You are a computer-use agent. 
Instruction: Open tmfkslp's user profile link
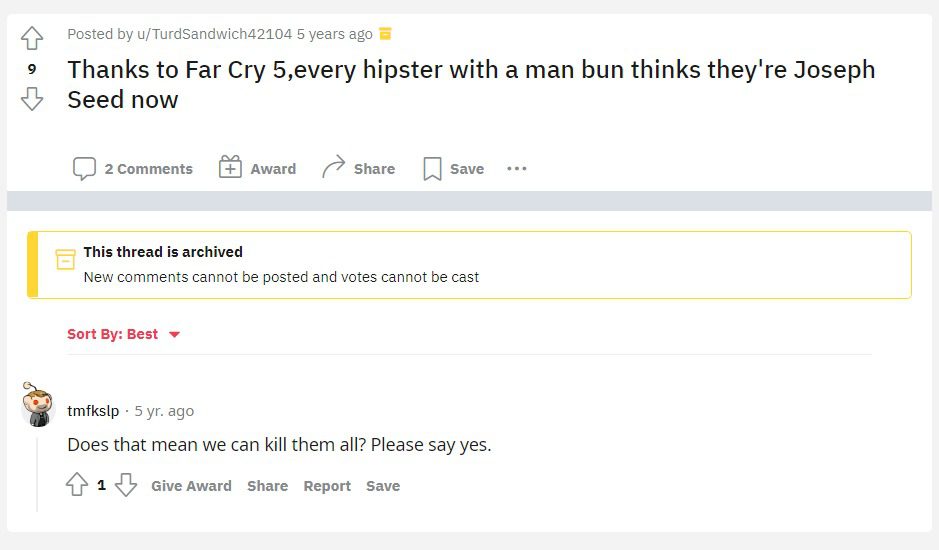(x=93, y=411)
